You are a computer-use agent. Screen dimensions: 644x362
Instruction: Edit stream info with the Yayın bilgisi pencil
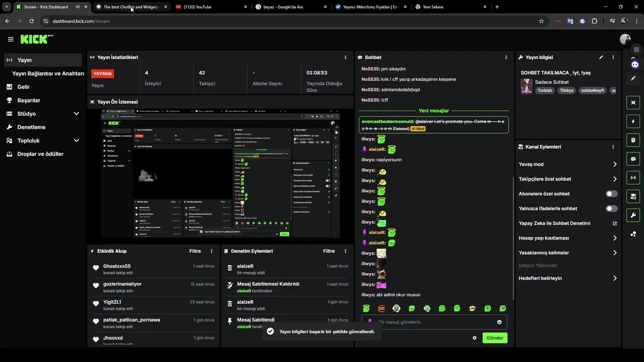tap(601, 57)
